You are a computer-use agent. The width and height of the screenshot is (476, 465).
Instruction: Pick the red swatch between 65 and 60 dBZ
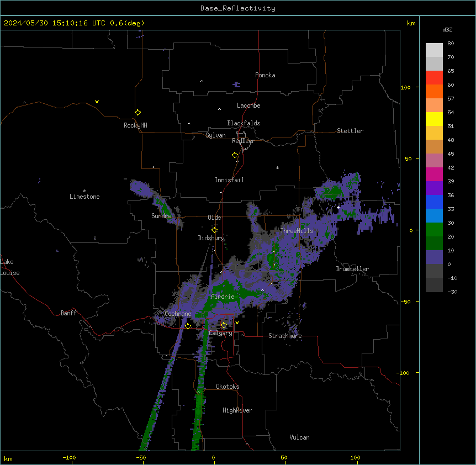pos(434,78)
